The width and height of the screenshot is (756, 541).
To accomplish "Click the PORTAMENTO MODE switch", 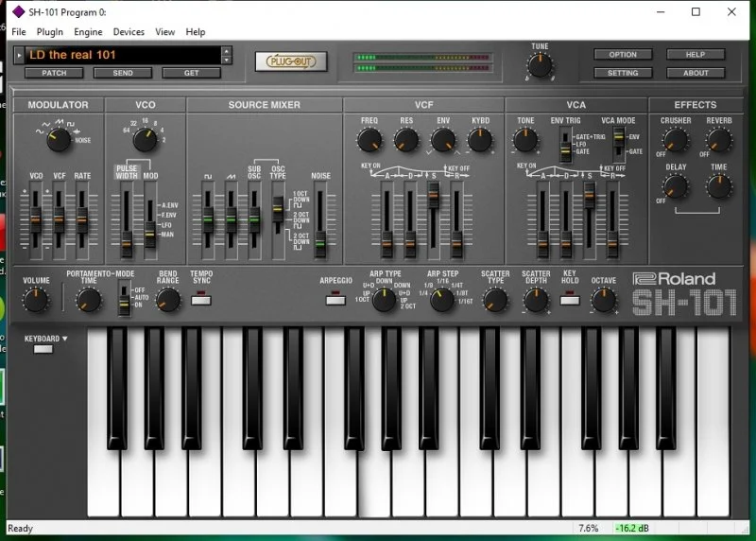I will [125, 298].
